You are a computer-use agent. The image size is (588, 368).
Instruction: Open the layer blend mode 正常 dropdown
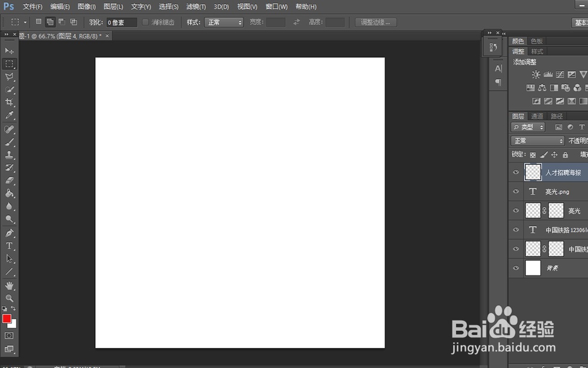pos(537,141)
